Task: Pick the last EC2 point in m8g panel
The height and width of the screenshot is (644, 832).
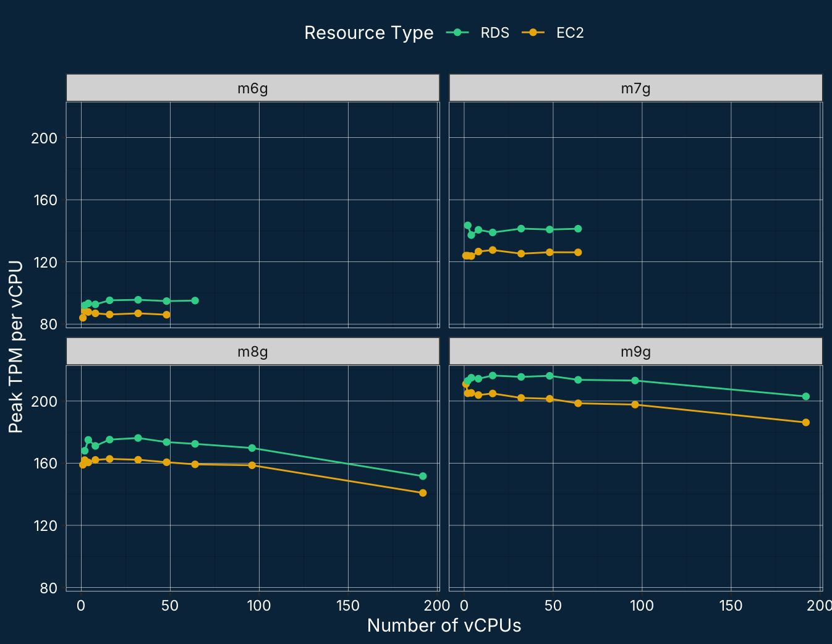Action: [423, 493]
